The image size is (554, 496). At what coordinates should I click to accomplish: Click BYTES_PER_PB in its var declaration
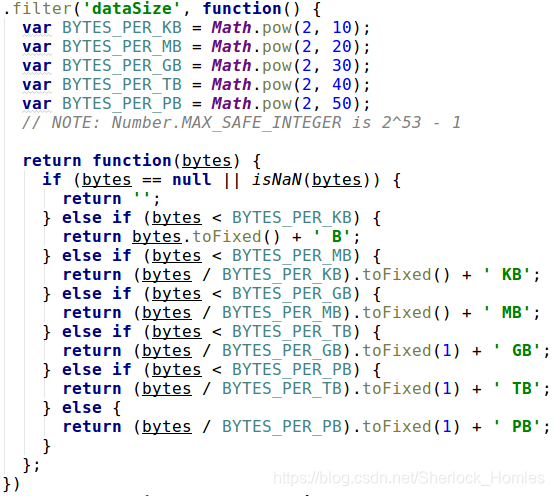[x=122, y=104]
